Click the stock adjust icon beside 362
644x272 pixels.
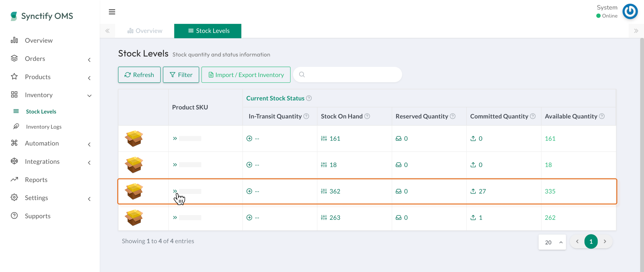click(x=324, y=191)
